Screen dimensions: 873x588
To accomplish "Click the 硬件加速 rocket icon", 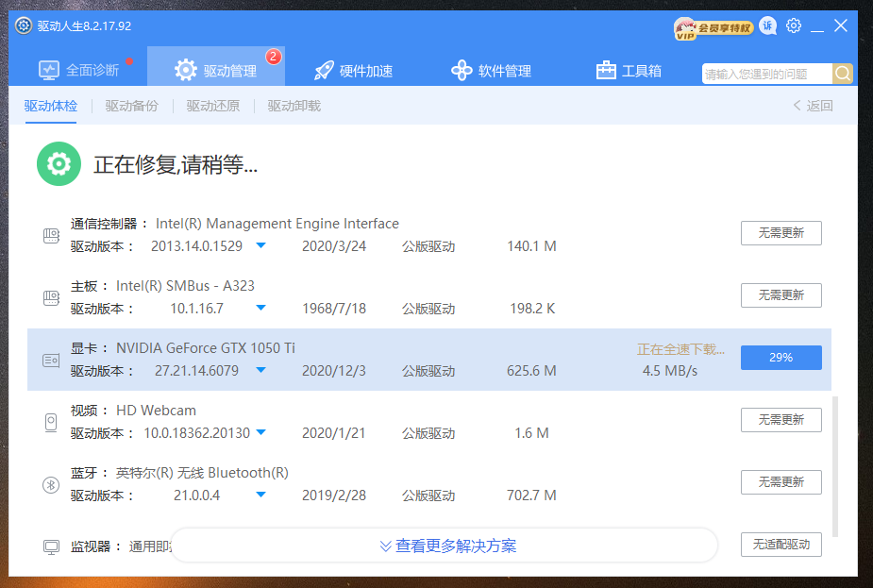I will 324,71.
